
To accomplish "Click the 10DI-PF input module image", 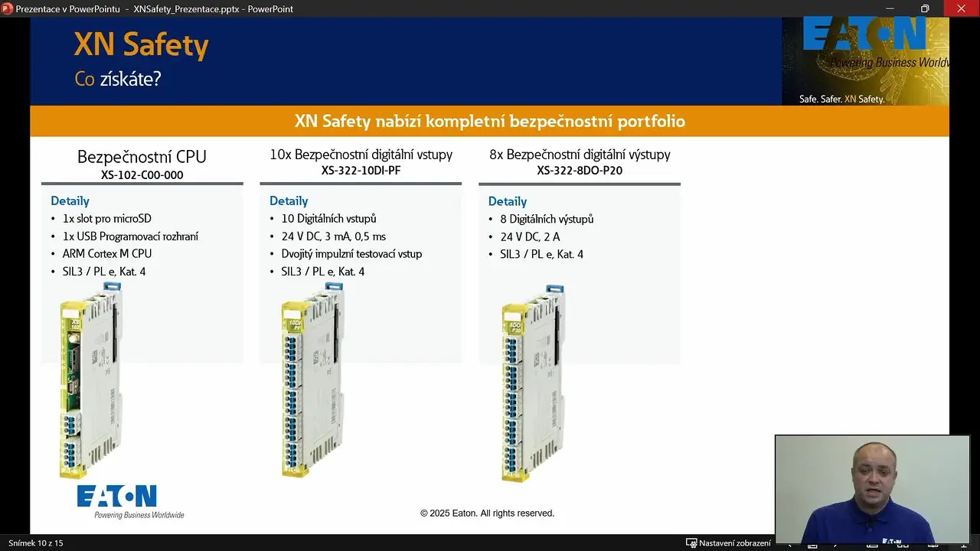I will coord(312,380).
